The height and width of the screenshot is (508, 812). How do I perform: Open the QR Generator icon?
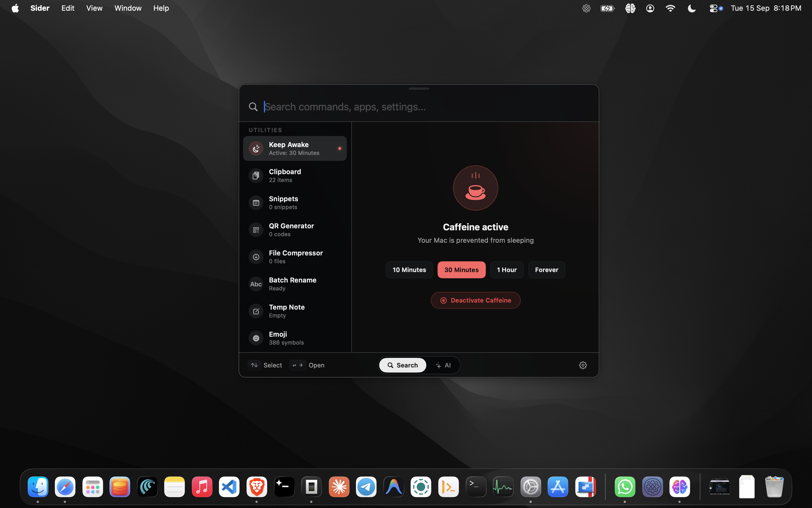(256, 230)
